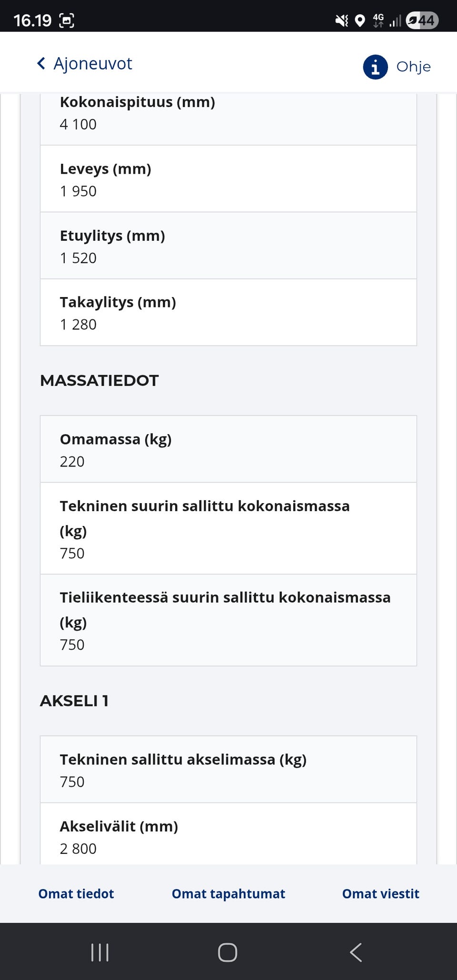This screenshot has width=457, height=980.
Task: Tap the clock showing 16.19
Action: point(33,20)
